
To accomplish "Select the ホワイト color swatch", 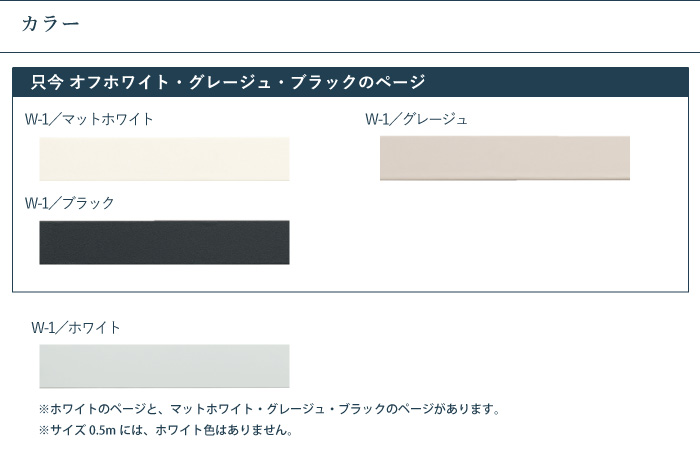I will click(x=164, y=366).
